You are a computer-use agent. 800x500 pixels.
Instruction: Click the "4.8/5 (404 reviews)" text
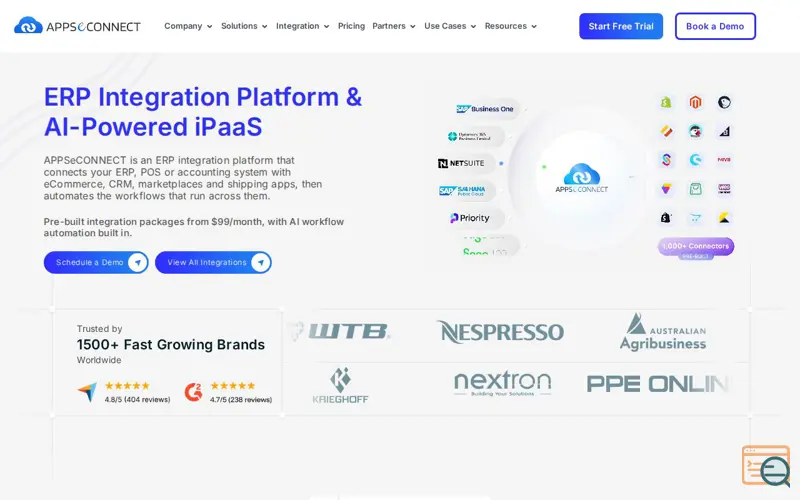click(x=137, y=399)
